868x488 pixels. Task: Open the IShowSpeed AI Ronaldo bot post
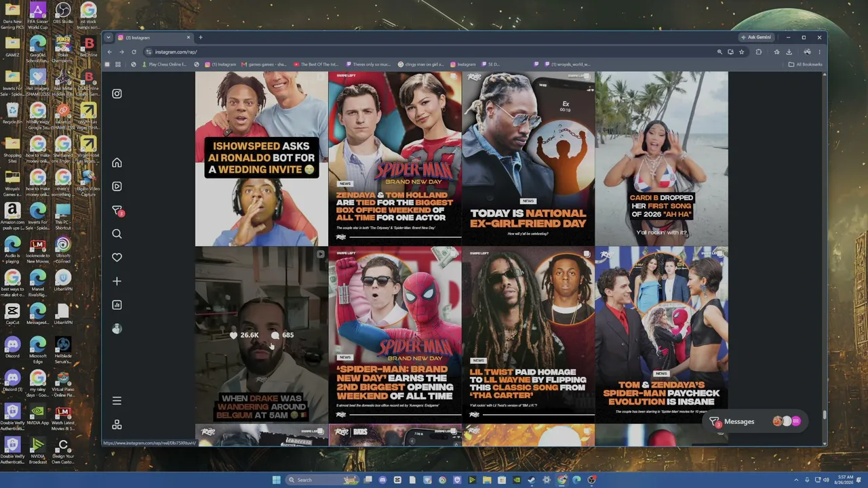(261, 159)
